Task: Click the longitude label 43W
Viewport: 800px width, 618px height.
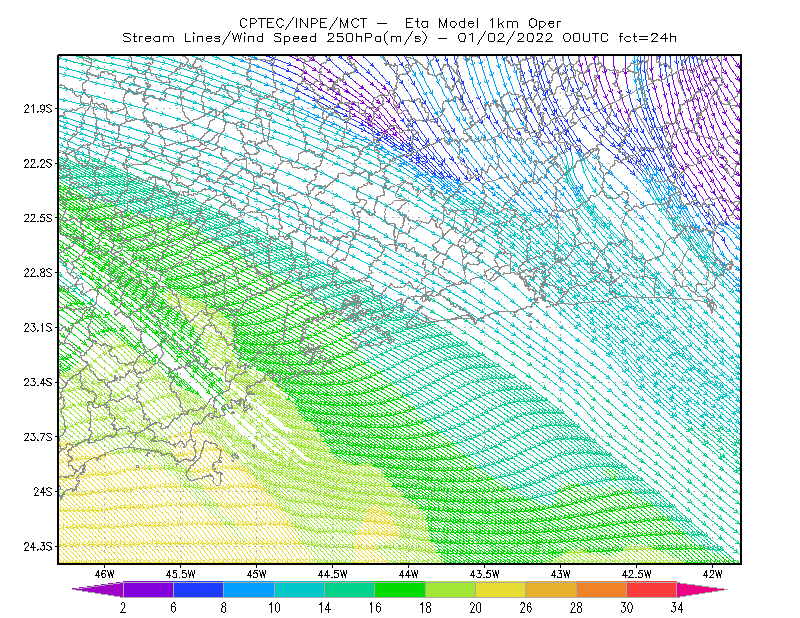Action: click(x=561, y=574)
